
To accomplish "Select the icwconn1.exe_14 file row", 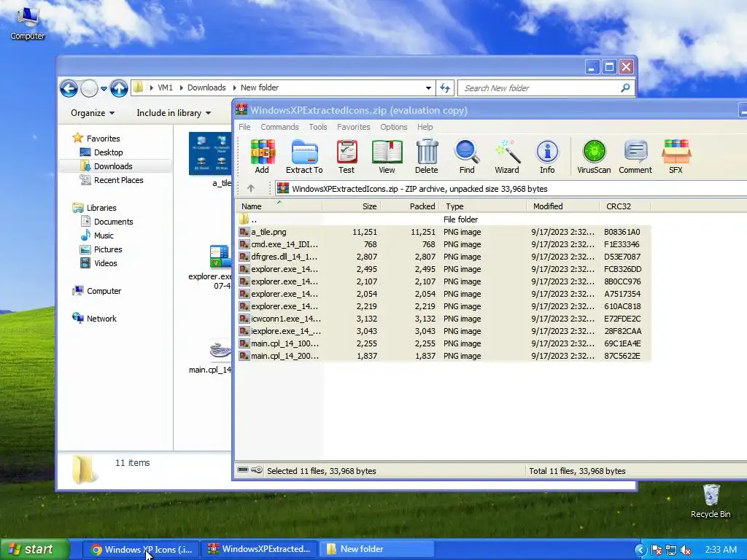I will pos(444,319).
